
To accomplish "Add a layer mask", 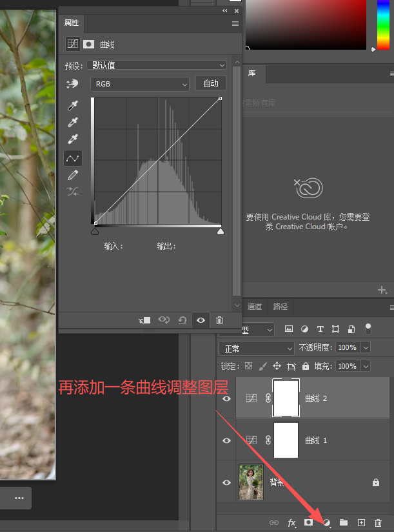I will coord(308,522).
